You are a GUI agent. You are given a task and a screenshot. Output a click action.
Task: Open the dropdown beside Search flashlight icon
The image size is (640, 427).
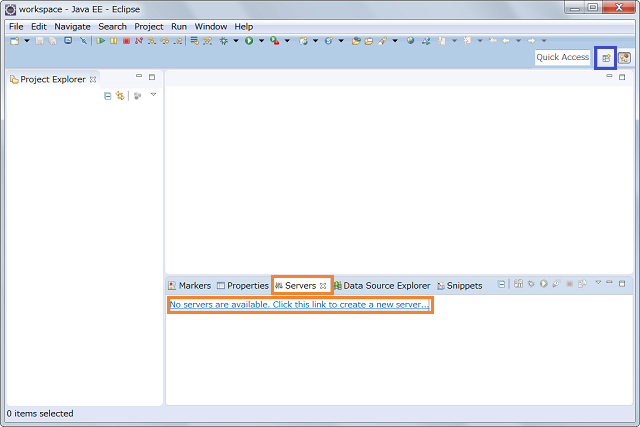click(x=395, y=41)
